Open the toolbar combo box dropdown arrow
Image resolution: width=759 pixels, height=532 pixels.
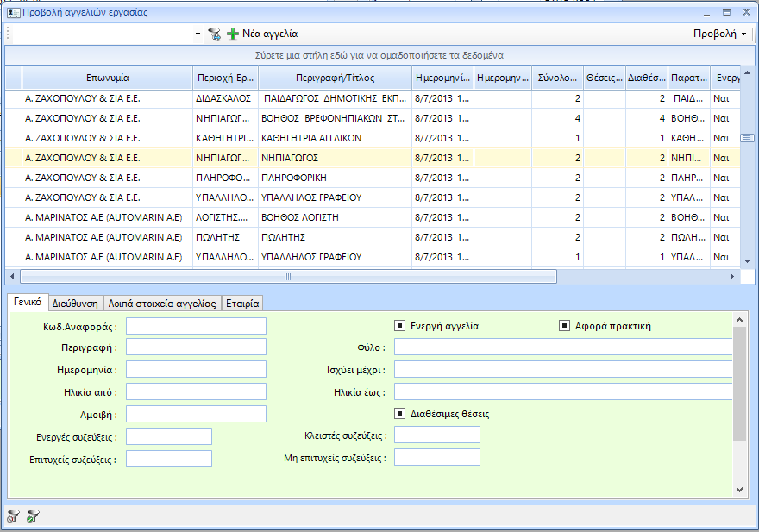pos(198,34)
